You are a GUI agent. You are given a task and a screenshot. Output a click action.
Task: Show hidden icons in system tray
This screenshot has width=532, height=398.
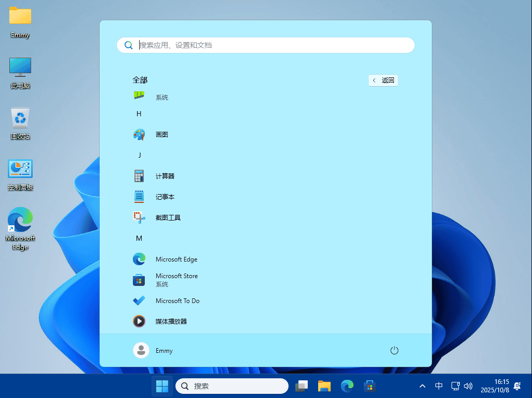tap(422, 386)
